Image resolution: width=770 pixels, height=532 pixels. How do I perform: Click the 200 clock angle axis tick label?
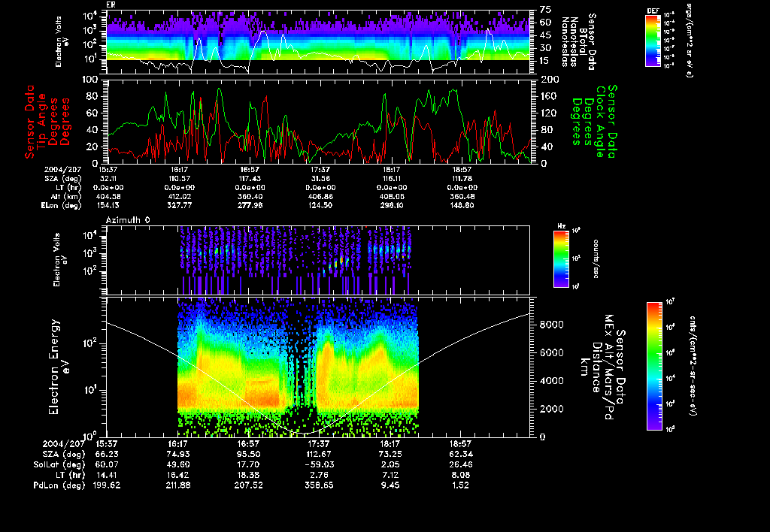tap(550, 80)
